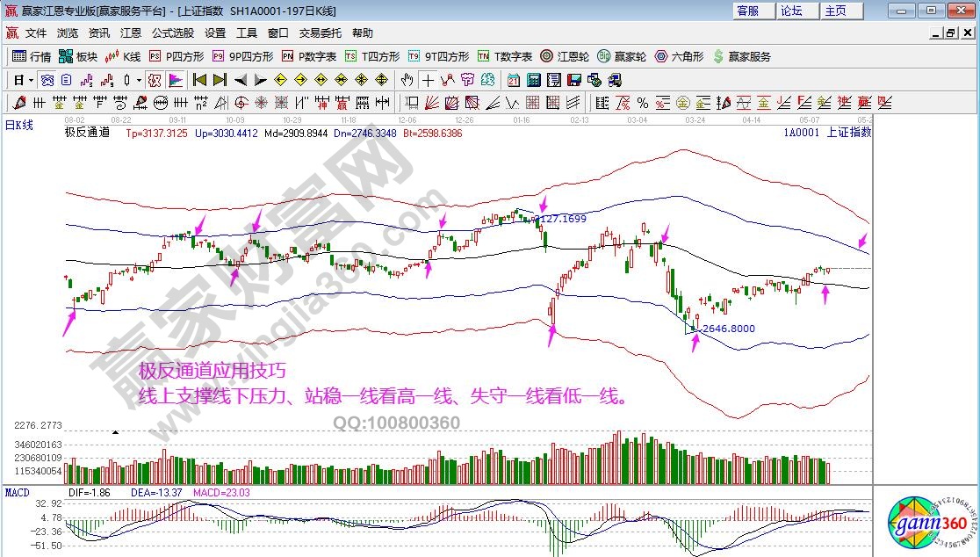Click the percent sign drawing tool

click(642, 103)
